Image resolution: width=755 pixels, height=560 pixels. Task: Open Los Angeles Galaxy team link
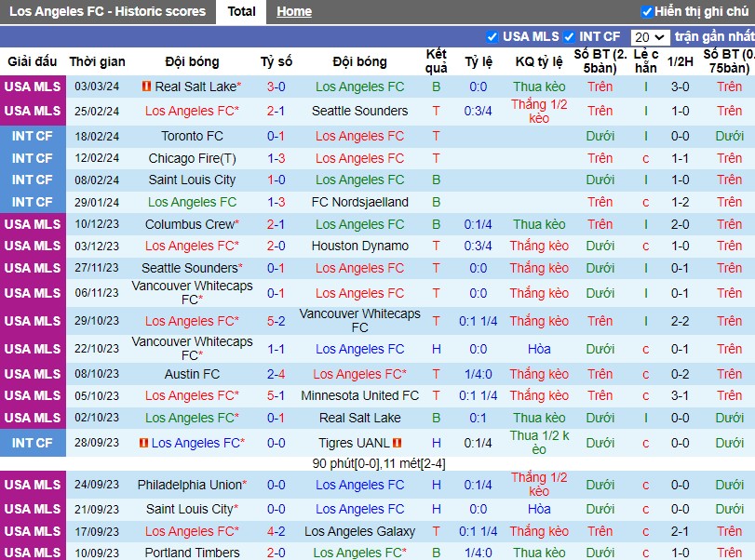click(359, 531)
